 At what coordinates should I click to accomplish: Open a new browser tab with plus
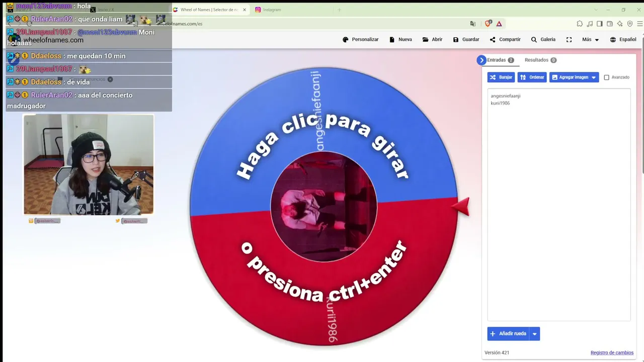[339, 10]
